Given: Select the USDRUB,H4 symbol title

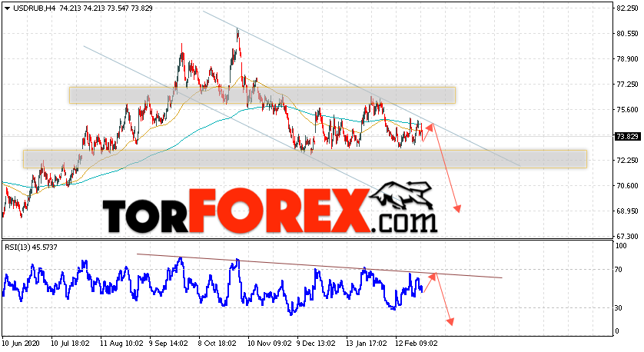Looking at the screenshot, I should tap(34, 8).
